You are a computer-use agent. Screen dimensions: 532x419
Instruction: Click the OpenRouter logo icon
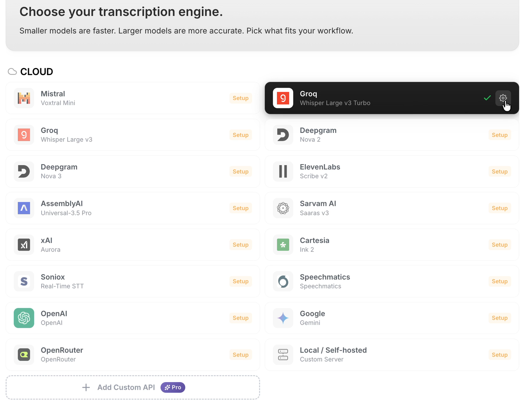[x=24, y=355]
